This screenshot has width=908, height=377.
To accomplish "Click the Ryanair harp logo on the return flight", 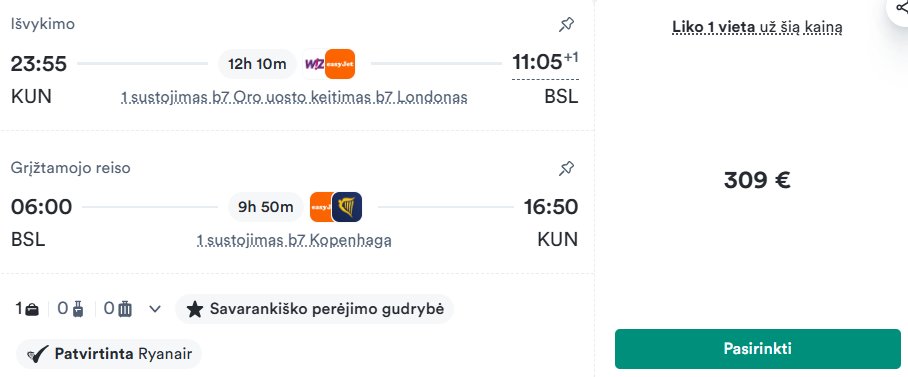I will point(347,207).
